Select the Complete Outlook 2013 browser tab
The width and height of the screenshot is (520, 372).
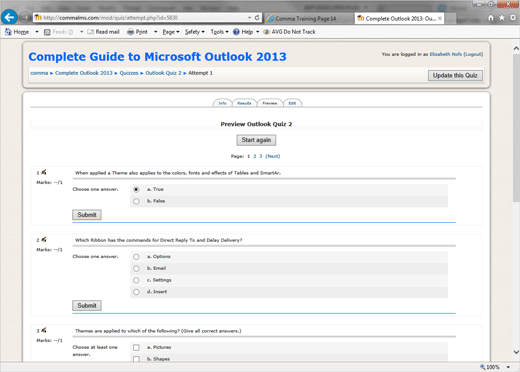click(x=397, y=19)
